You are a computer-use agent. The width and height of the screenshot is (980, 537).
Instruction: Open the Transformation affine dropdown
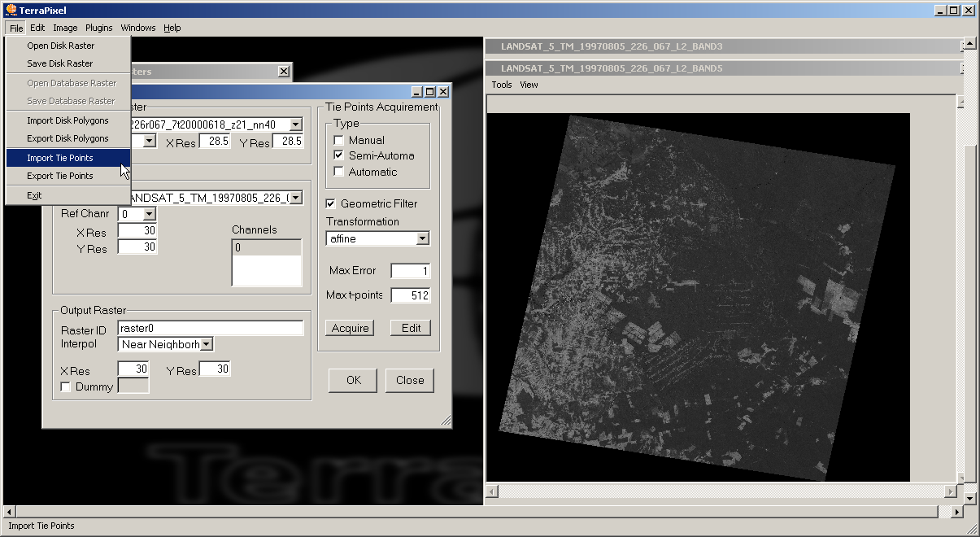click(421, 239)
